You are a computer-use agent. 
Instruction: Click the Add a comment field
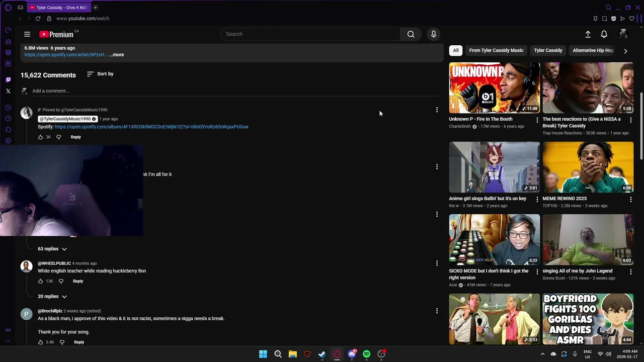pyautogui.click(x=235, y=91)
